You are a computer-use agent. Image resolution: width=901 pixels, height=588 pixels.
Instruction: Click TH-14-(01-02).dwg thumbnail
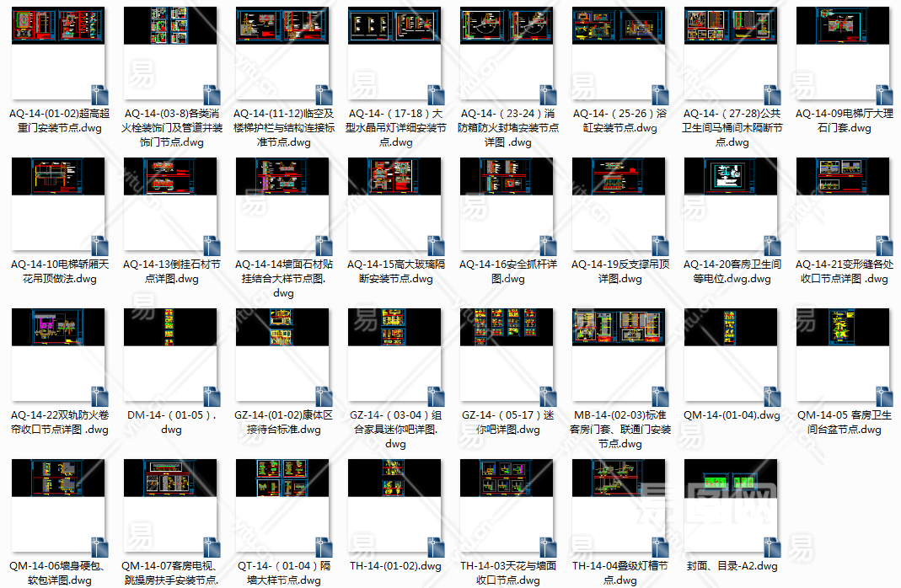[x=394, y=506]
